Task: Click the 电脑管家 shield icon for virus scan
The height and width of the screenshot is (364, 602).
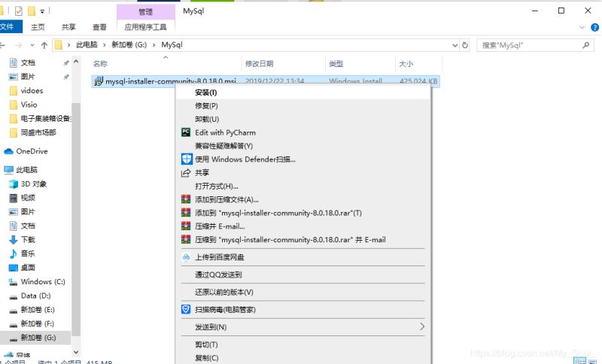Action: [x=186, y=309]
